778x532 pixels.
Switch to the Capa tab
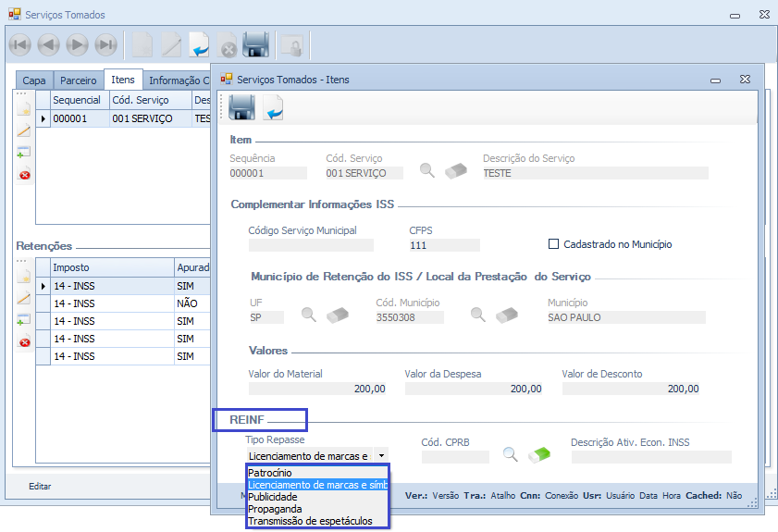click(33, 80)
